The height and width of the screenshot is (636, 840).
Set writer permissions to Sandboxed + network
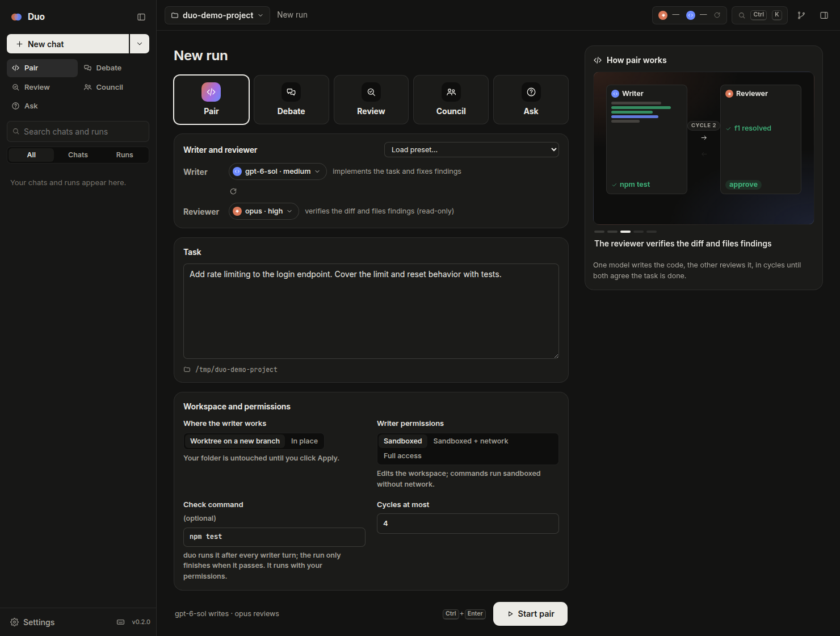pos(471,441)
